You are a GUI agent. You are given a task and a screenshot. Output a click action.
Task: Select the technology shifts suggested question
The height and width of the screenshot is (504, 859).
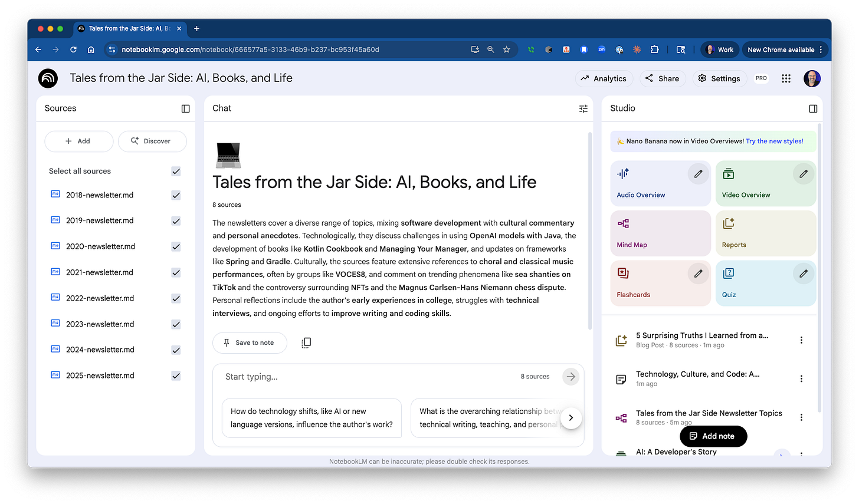click(x=312, y=418)
